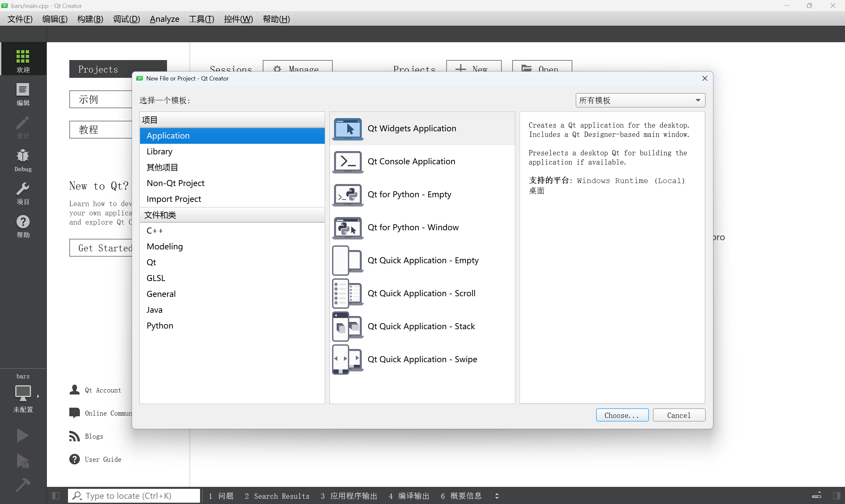Click the Get Started button
The image size is (845, 504).
point(101,248)
